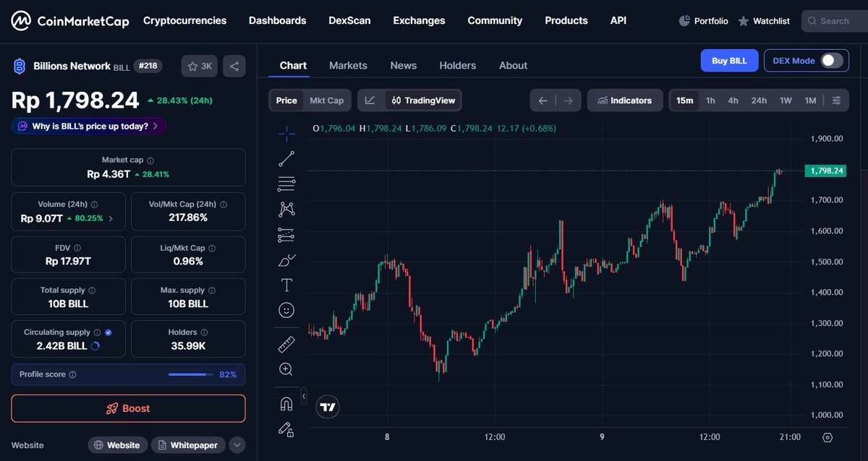Select the 4h timeframe
This screenshot has height=461, width=868.
733,100
